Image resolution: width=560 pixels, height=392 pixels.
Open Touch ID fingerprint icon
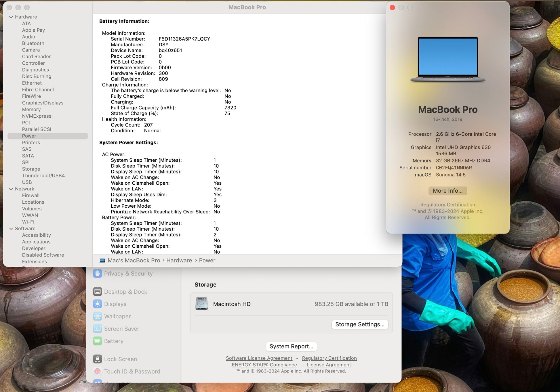point(98,372)
